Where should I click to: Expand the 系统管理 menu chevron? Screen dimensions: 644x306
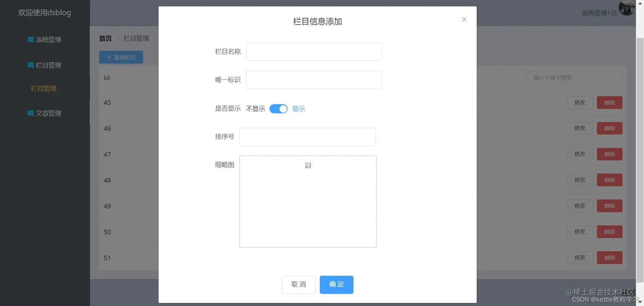[78, 39]
